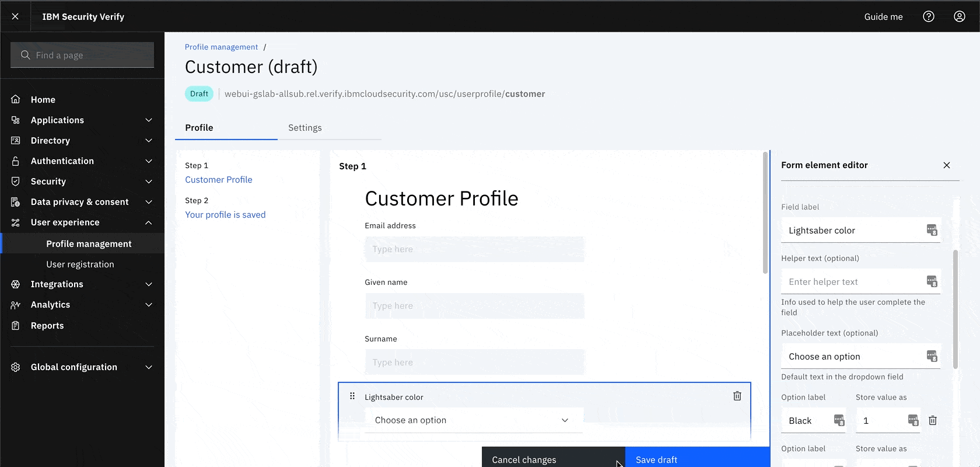Delete the Lightsaber color field with trash icon
980x467 pixels.
737,396
